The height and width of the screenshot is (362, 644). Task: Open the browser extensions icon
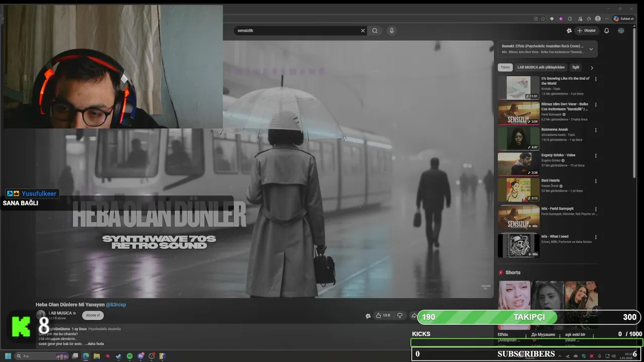click(x=570, y=19)
